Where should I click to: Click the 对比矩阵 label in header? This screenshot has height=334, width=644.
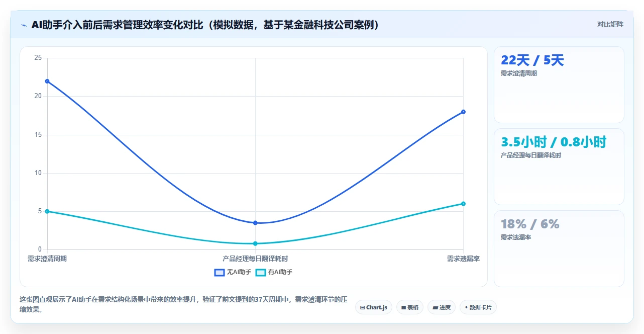pos(610,24)
